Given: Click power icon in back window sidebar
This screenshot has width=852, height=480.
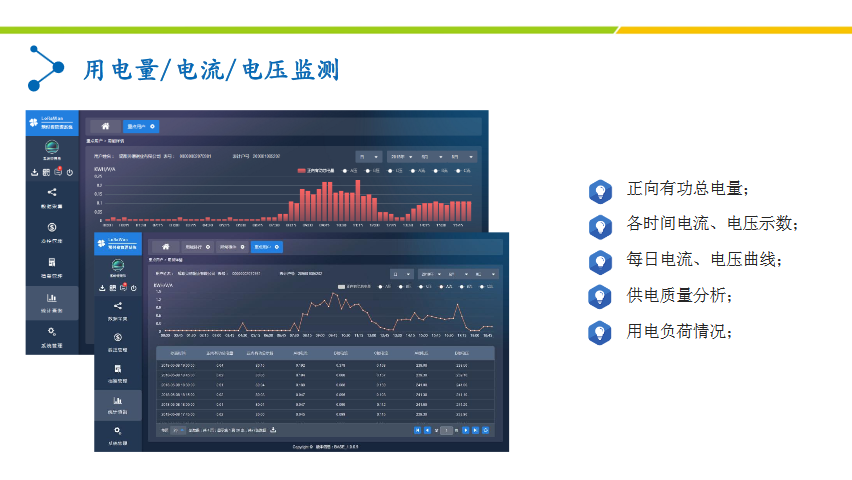Looking at the screenshot, I should click(69, 173).
